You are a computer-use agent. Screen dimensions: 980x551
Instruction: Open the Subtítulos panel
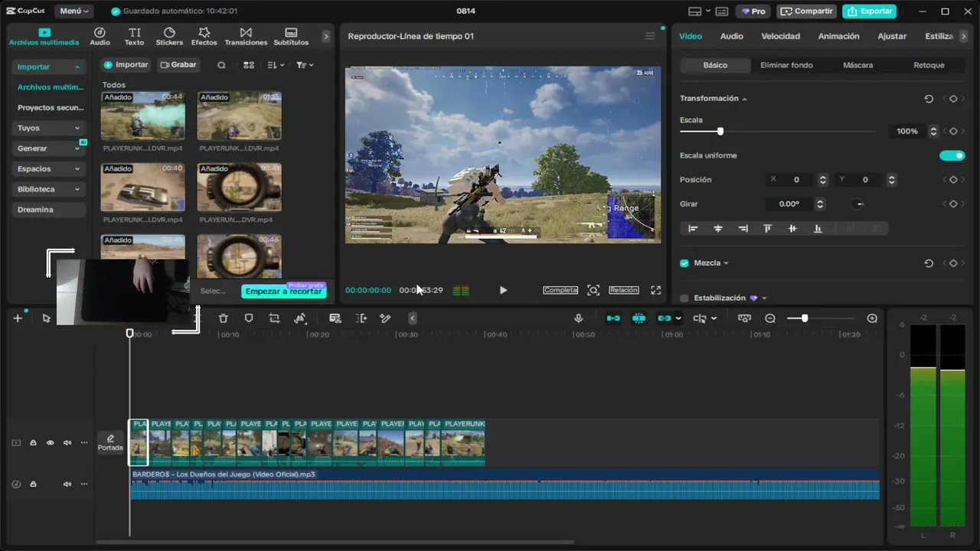291,36
